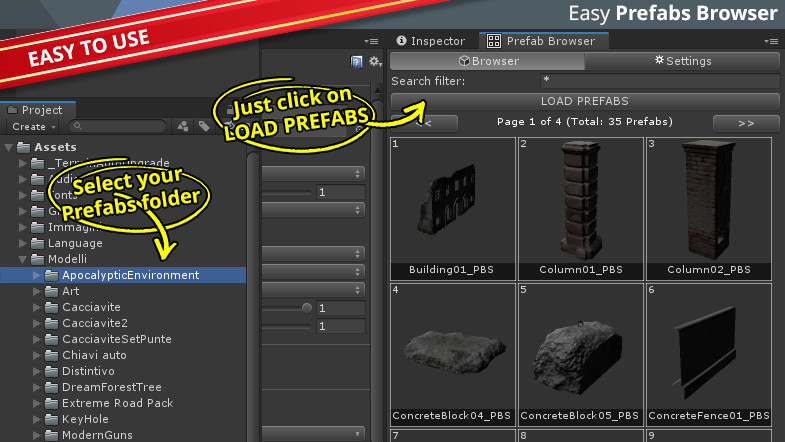
Task: Click the Language folder icon
Action: click(x=38, y=243)
